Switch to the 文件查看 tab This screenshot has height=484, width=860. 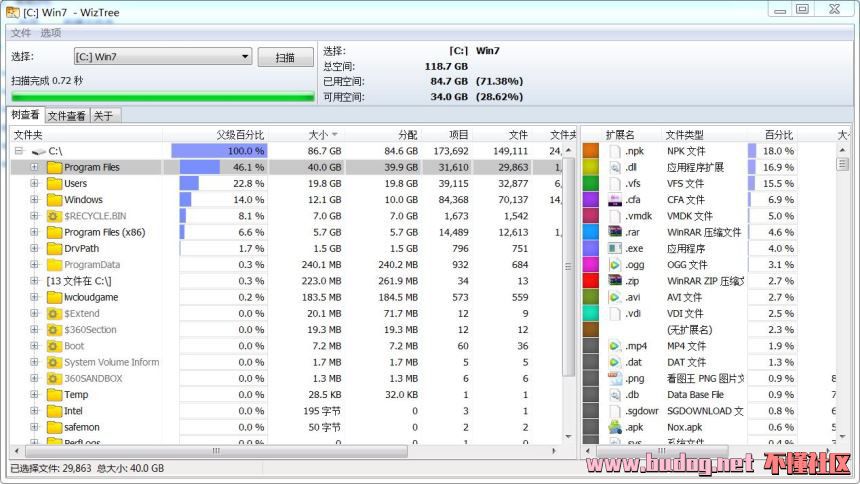[67, 116]
